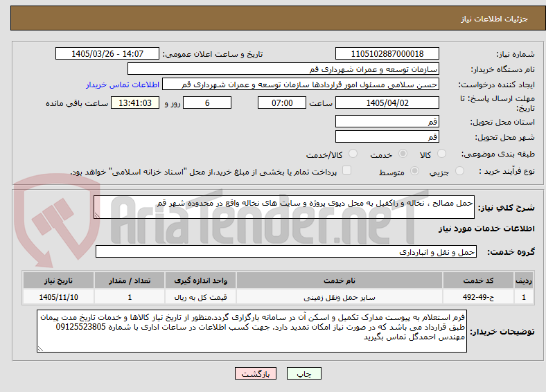Select the خدمت radio button
The image size is (546, 392).
403,154
